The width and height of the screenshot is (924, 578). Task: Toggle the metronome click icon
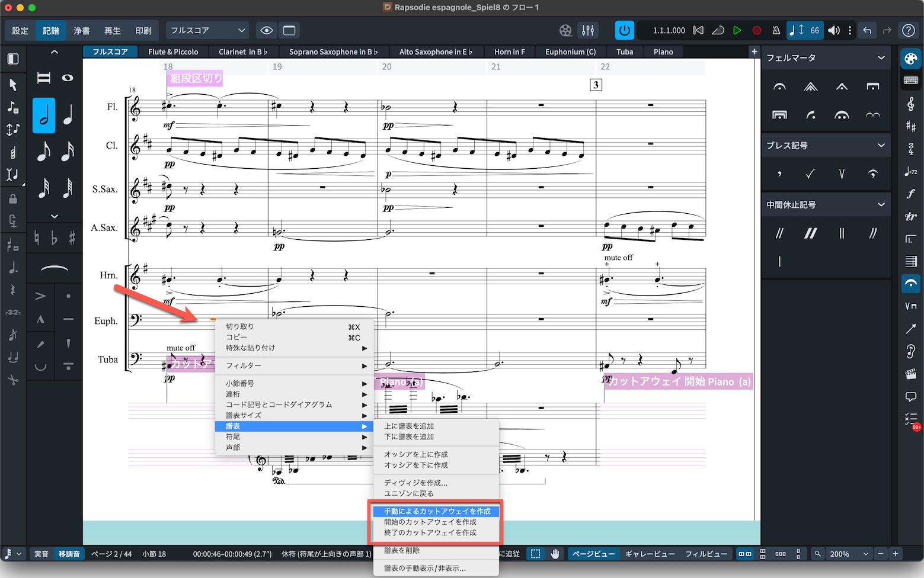(776, 30)
